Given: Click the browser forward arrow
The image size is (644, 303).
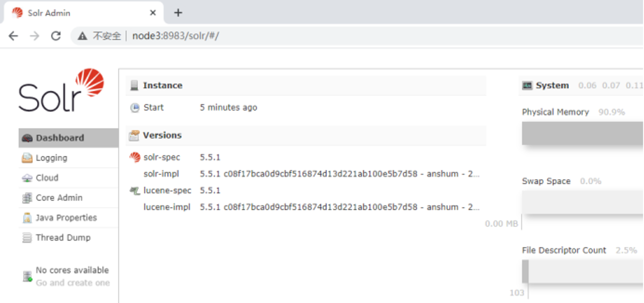Looking at the screenshot, I should coord(34,36).
